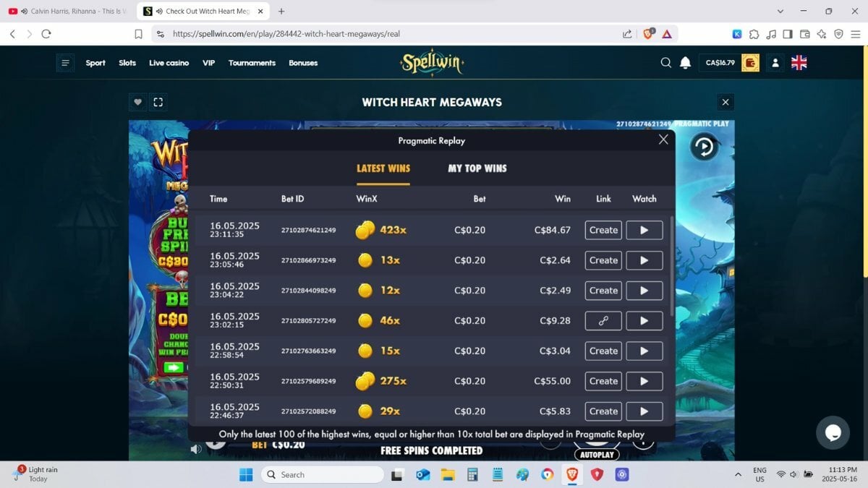Screen dimensions: 868x488
Task: Create link for the C$2.64 win
Action: coord(603,260)
